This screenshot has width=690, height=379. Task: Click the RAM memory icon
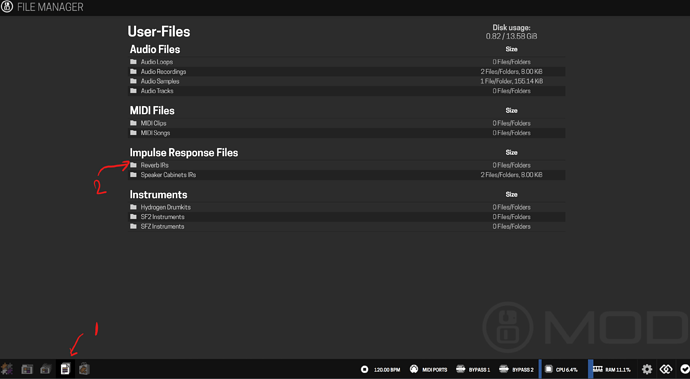(598, 369)
